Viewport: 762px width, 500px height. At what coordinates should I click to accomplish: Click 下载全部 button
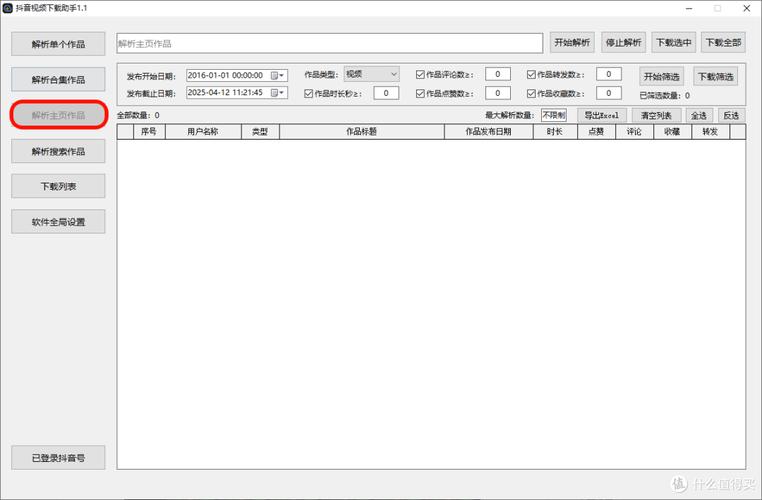(724, 43)
